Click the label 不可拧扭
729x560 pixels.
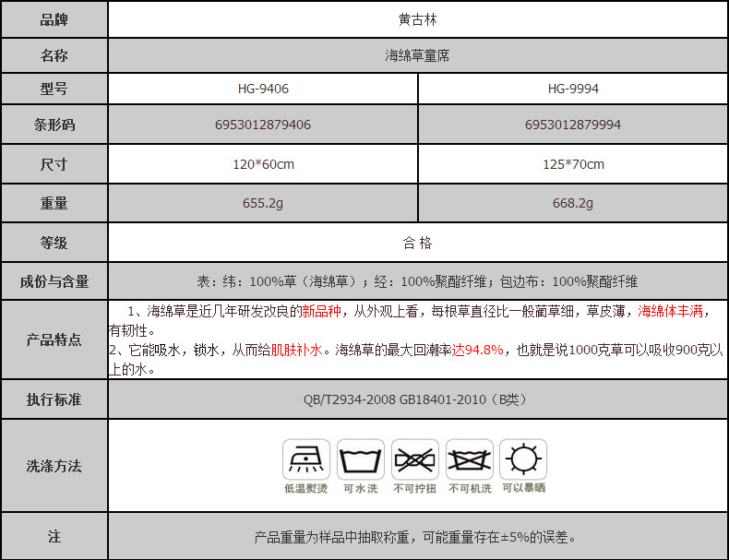point(414,488)
